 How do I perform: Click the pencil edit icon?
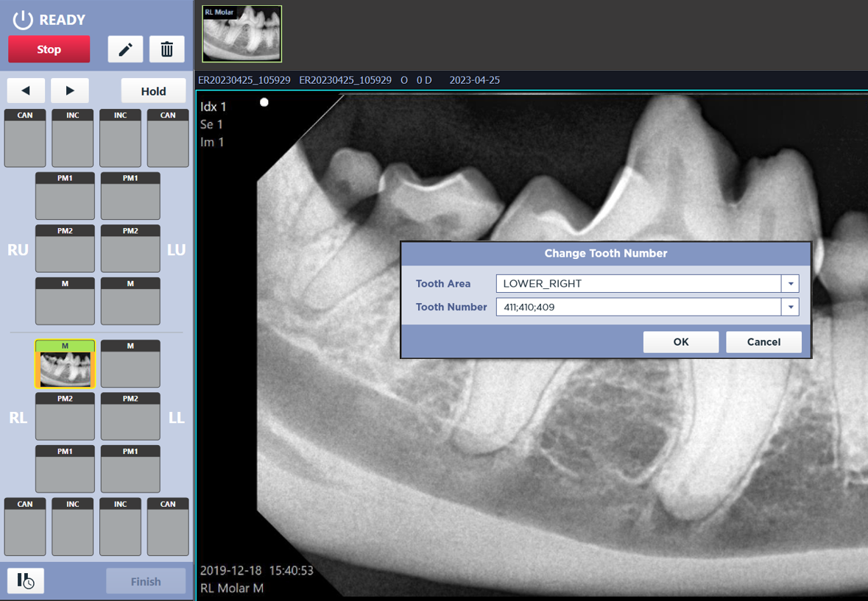point(125,49)
